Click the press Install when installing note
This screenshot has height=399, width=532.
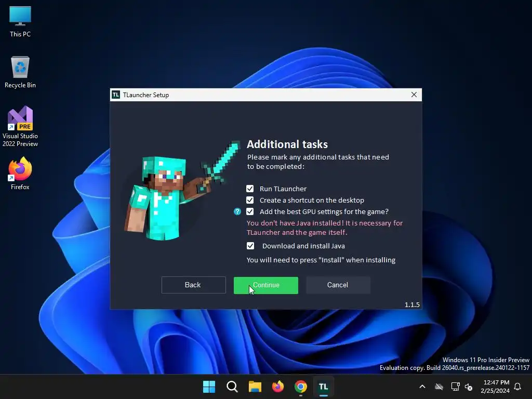pos(321,260)
